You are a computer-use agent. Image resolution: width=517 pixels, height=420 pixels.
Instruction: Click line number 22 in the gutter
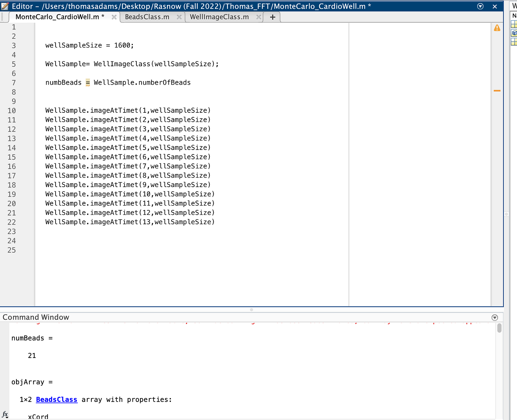[x=12, y=222]
